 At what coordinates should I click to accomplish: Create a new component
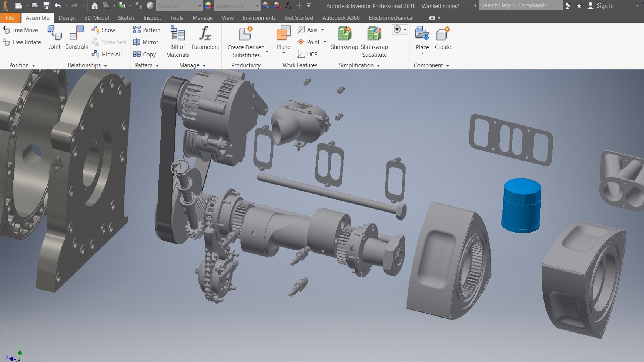(x=443, y=38)
